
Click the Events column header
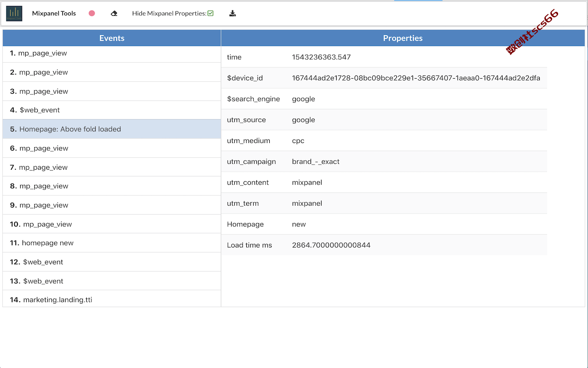pyautogui.click(x=112, y=38)
